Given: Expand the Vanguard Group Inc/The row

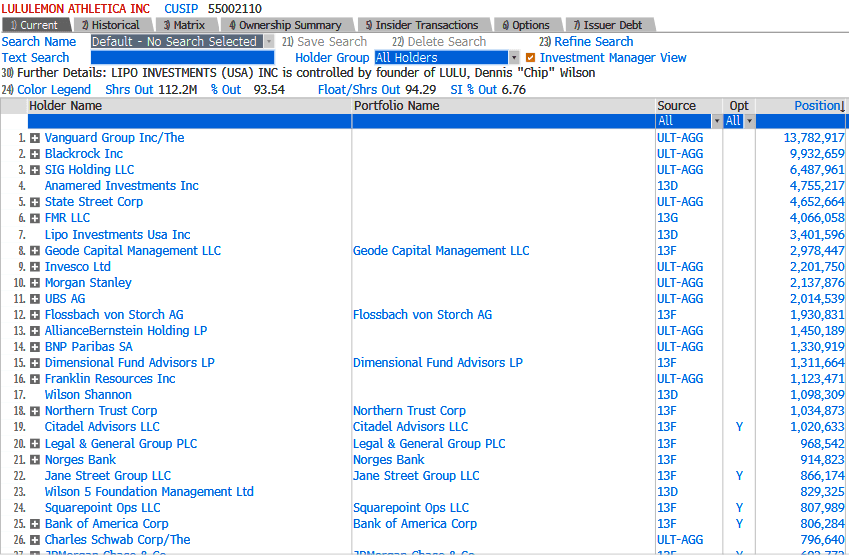Looking at the screenshot, I should 35,138.
